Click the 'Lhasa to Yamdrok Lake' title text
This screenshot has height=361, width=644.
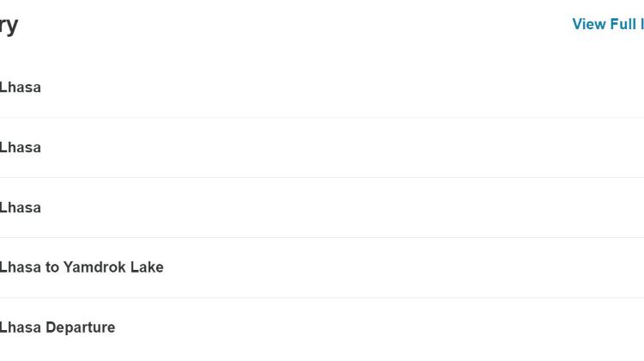(x=82, y=267)
